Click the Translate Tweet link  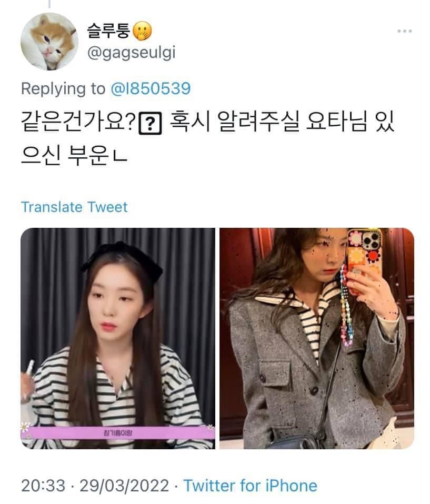(74, 207)
